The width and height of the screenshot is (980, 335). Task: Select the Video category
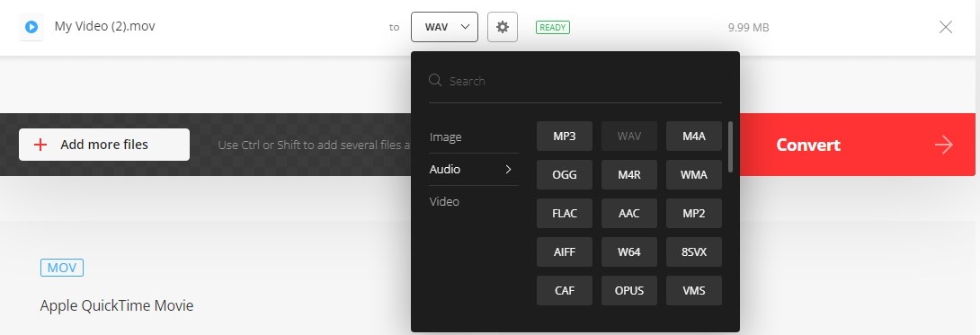pyautogui.click(x=444, y=201)
